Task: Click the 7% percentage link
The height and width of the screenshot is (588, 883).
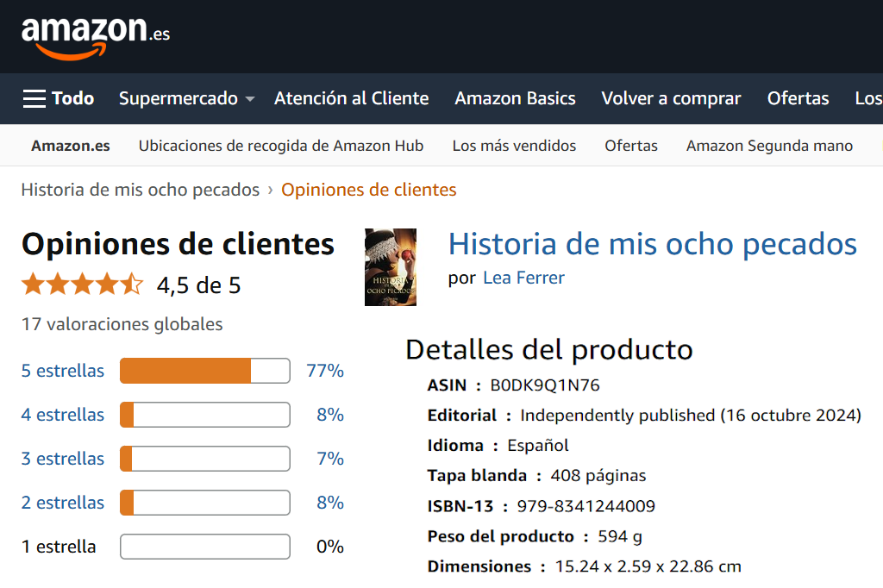Action: pyautogui.click(x=330, y=459)
